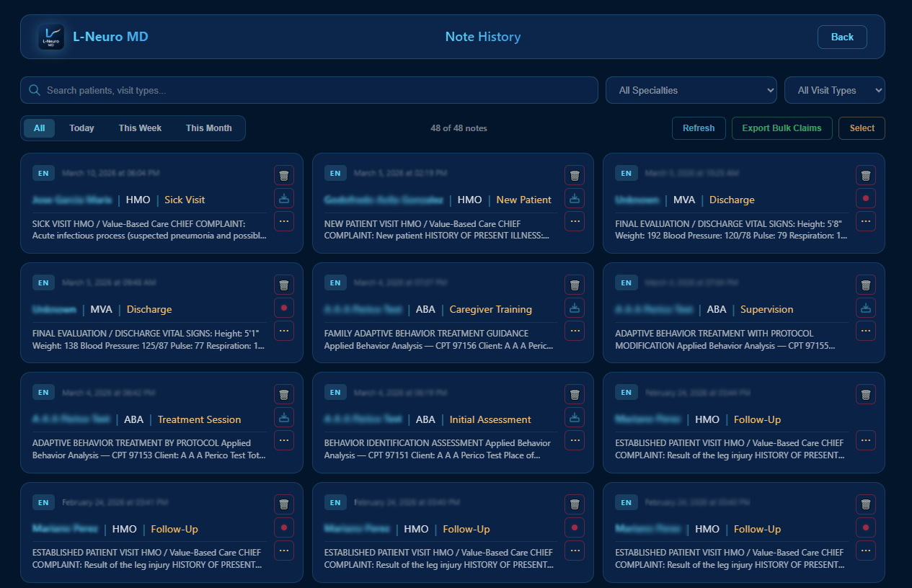Click the Refresh button
The image size is (912, 588).
tap(699, 128)
